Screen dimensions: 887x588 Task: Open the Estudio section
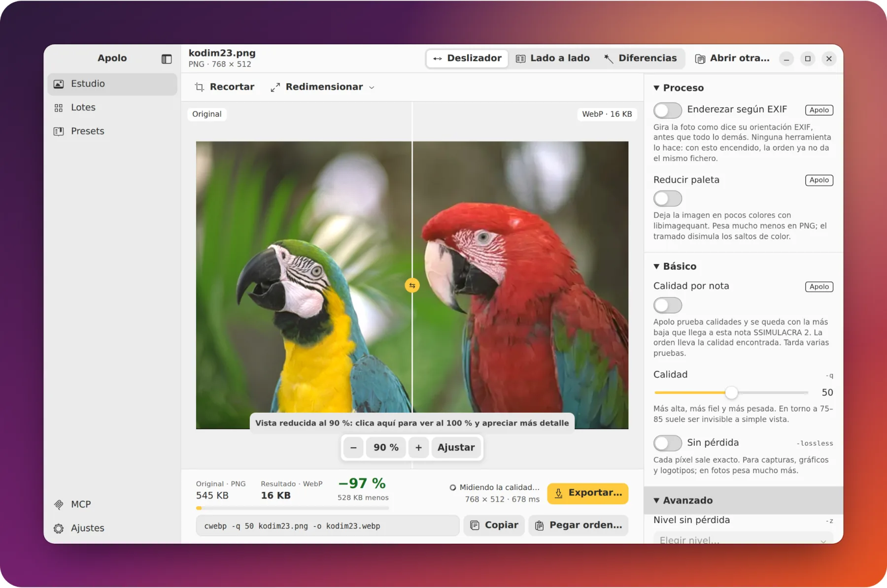pos(112,84)
